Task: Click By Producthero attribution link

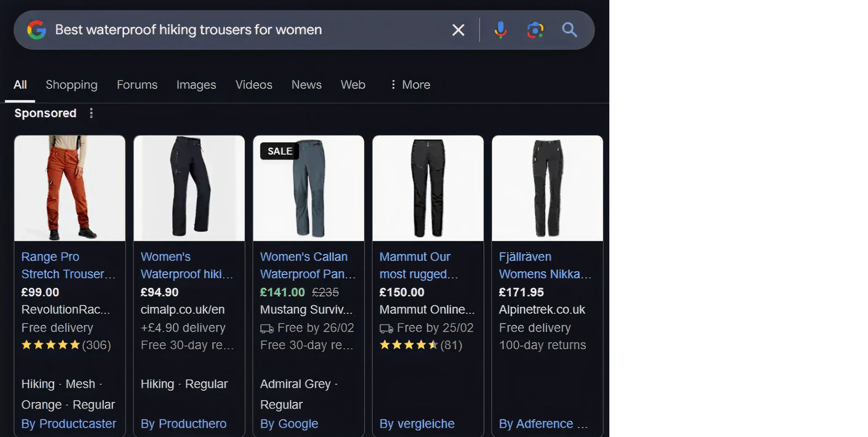Action: (x=184, y=424)
